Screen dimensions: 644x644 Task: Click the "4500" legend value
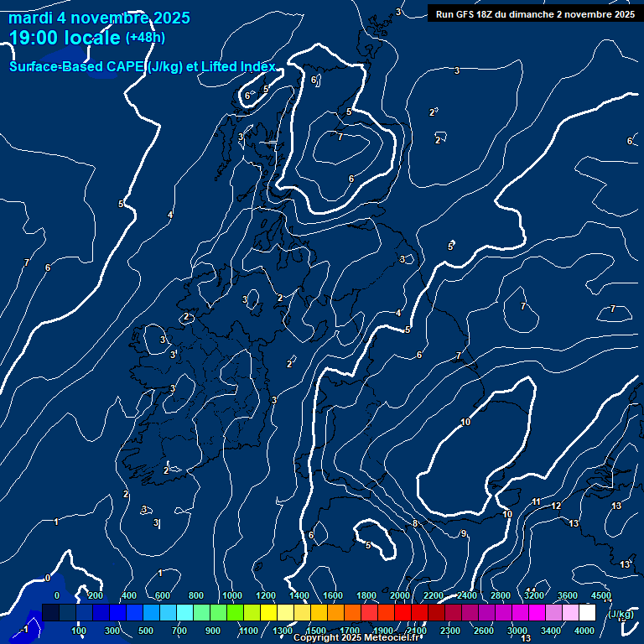(601, 595)
